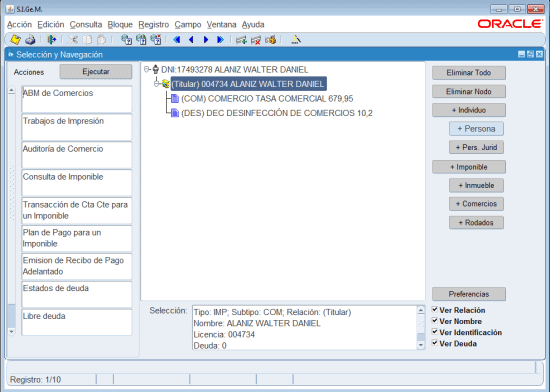Open the Edición menu
This screenshot has width=550, height=392.
point(51,25)
